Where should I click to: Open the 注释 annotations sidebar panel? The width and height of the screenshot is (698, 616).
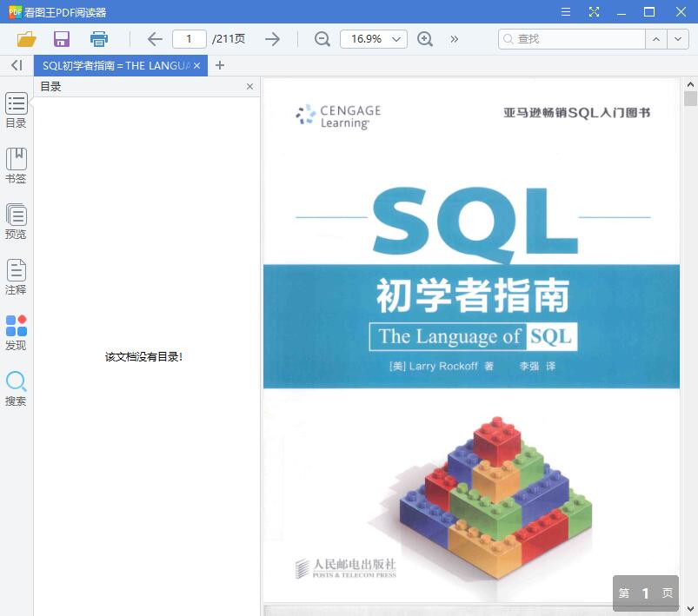coord(16,277)
